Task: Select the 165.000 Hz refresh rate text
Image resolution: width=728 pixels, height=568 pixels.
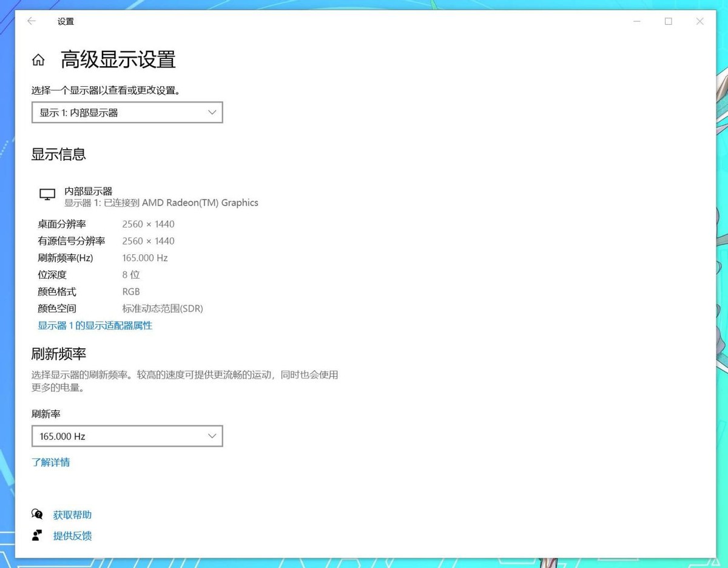Action: point(145,257)
